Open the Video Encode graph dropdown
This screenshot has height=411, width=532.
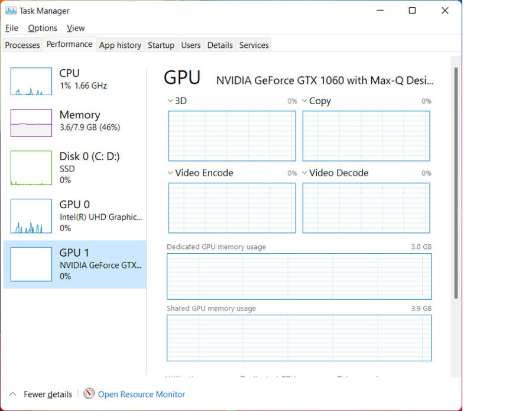[x=170, y=173]
